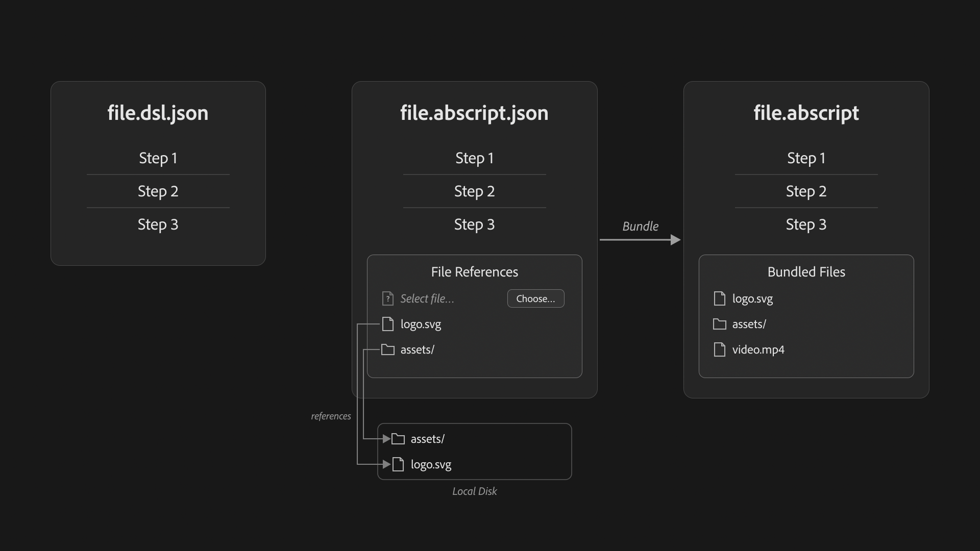980x551 pixels.
Task: Click the Local Disk caption
Action: (474, 491)
